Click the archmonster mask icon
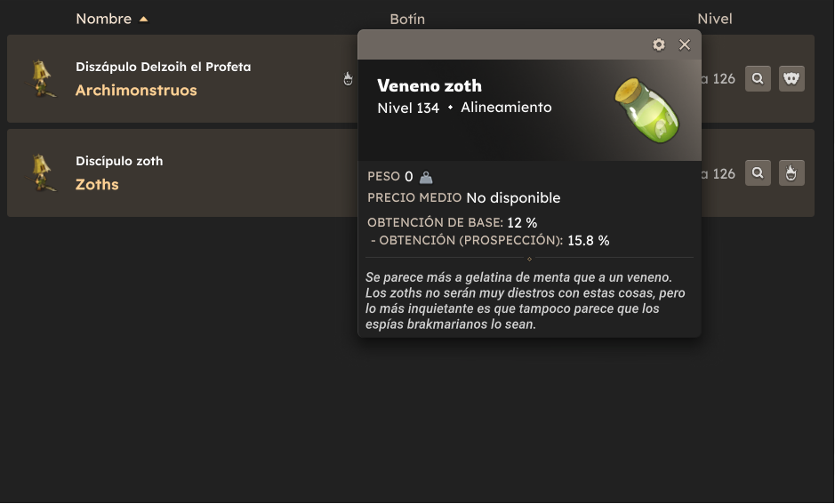 pyautogui.click(x=791, y=79)
